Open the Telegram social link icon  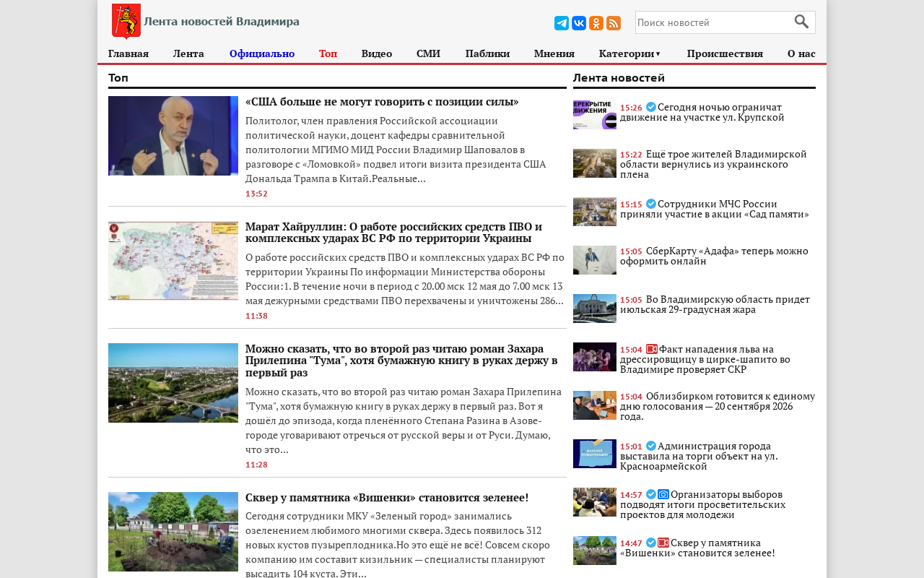coord(562,23)
